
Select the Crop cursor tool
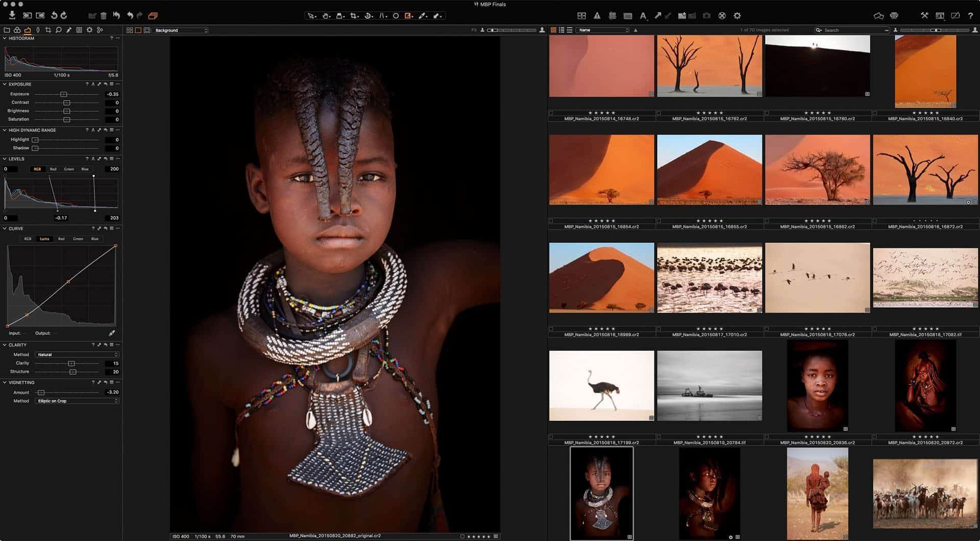pos(354,16)
